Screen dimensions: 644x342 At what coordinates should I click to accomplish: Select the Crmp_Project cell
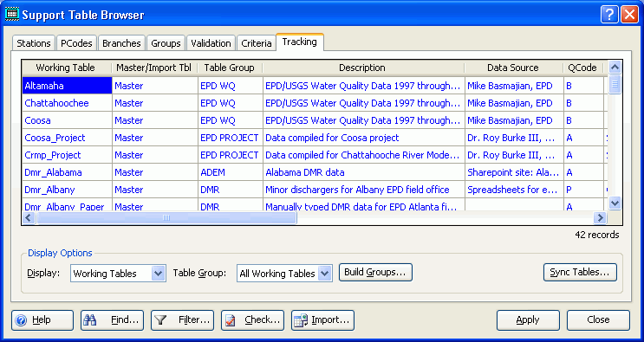click(67, 155)
